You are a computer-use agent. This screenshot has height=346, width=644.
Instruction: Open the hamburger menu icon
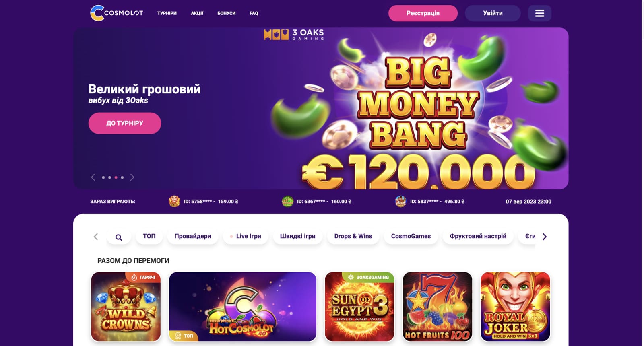point(539,13)
